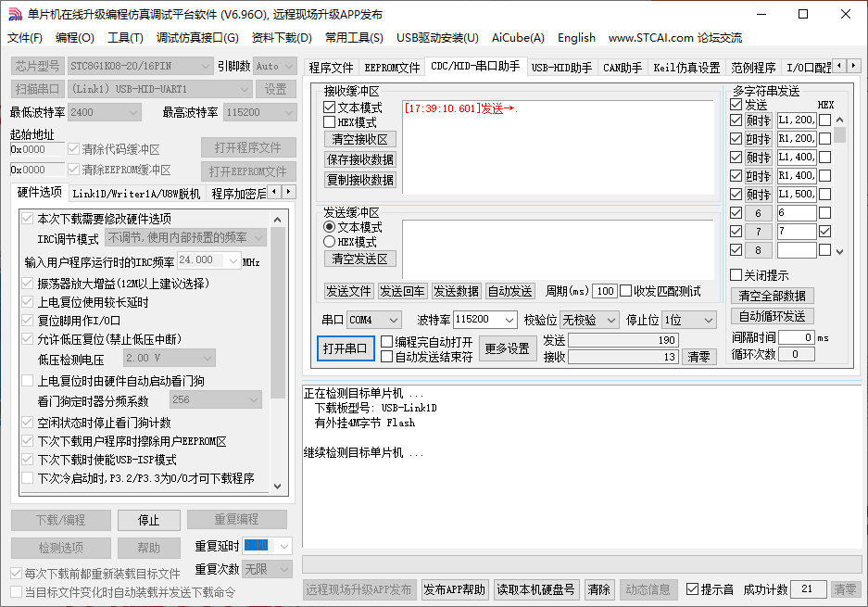
Task: Toggle the 提示音 checkbox at the bottom
Action: click(692, 589)
